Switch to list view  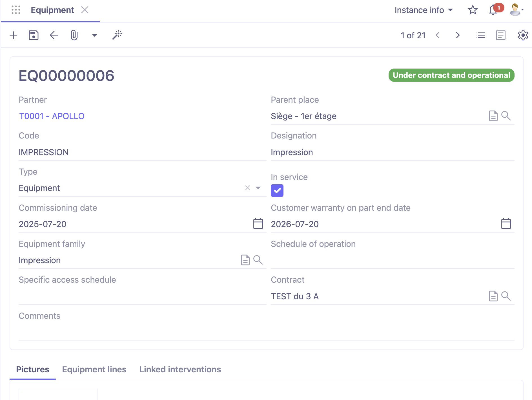[x=480, y=35]
